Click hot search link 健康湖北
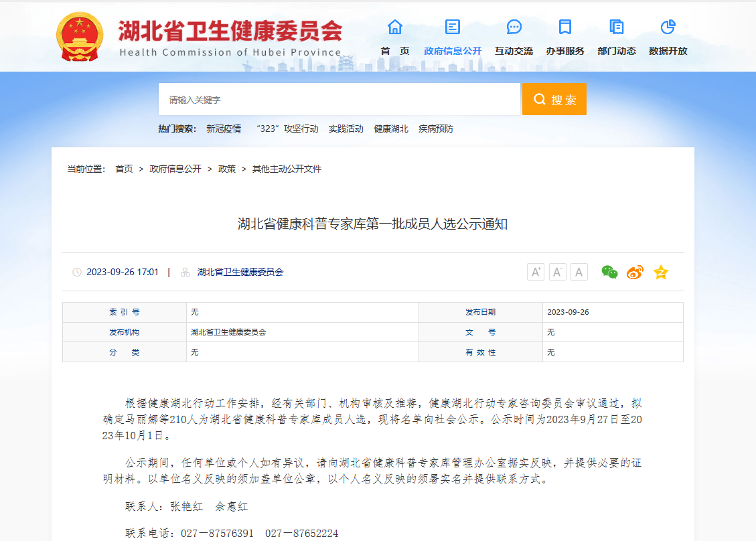Screen dimensions: 756x541 [391, 129]
